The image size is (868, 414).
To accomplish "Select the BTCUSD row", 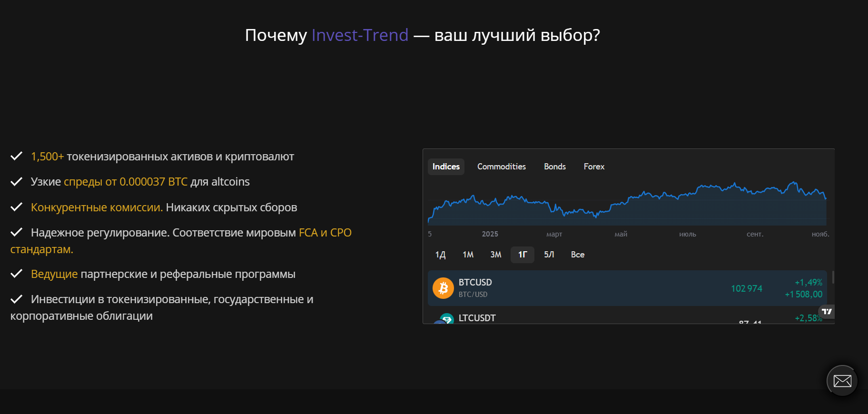I will 628,288.
